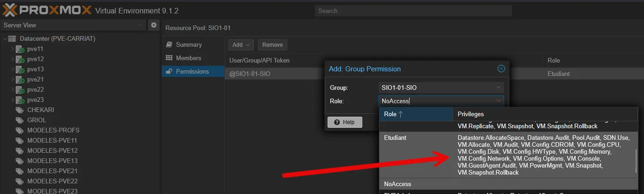Click the Search input field
644x194 pixels.
[413, 11]
